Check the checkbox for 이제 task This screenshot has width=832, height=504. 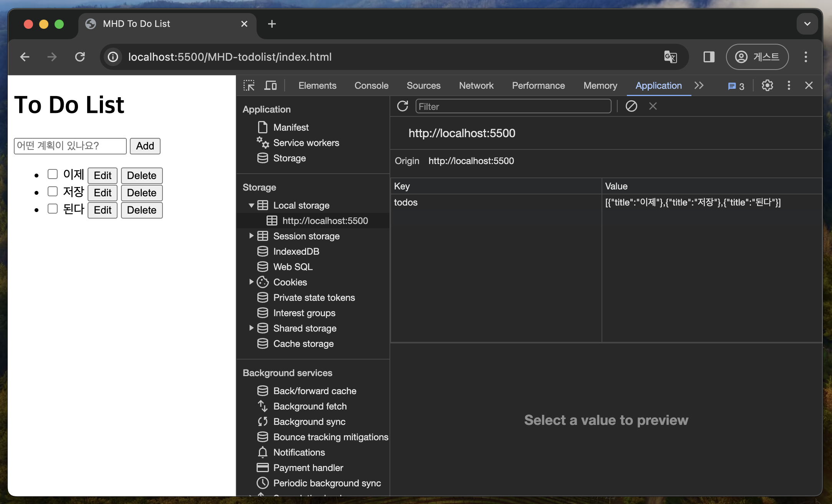53,174
